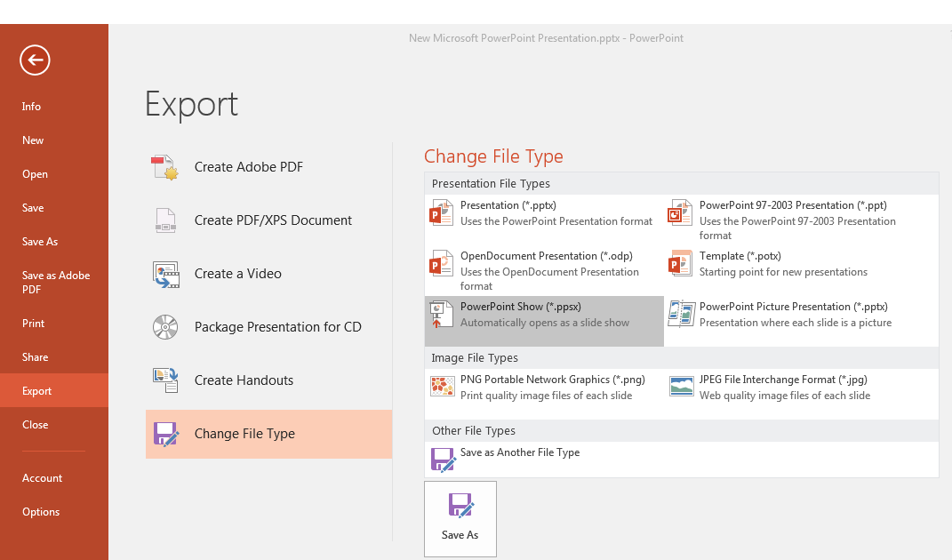
Task: Choose the OpenDocument Presentation (*.odp) title
Action: [x=547, y=256]
